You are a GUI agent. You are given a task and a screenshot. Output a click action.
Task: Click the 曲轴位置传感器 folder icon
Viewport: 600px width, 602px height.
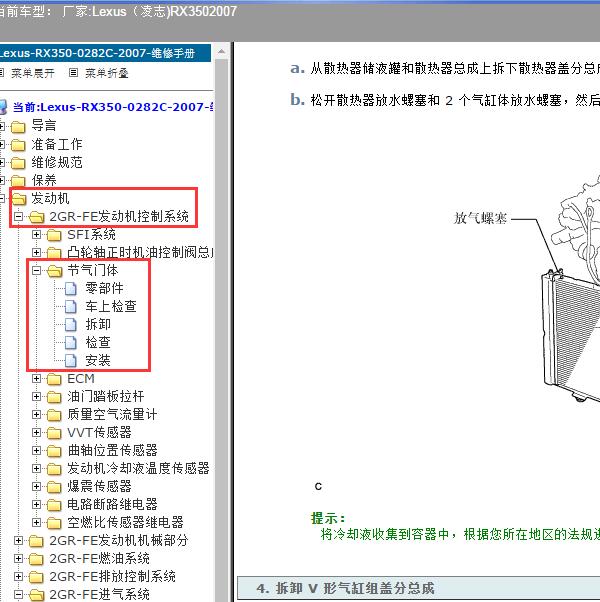pos(54,451)
